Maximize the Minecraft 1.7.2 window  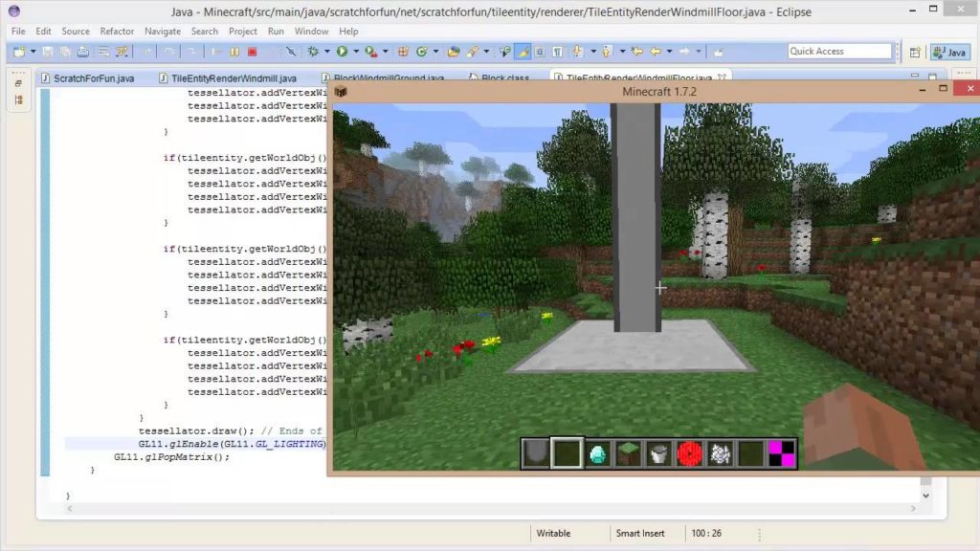(x=943, y=89)
